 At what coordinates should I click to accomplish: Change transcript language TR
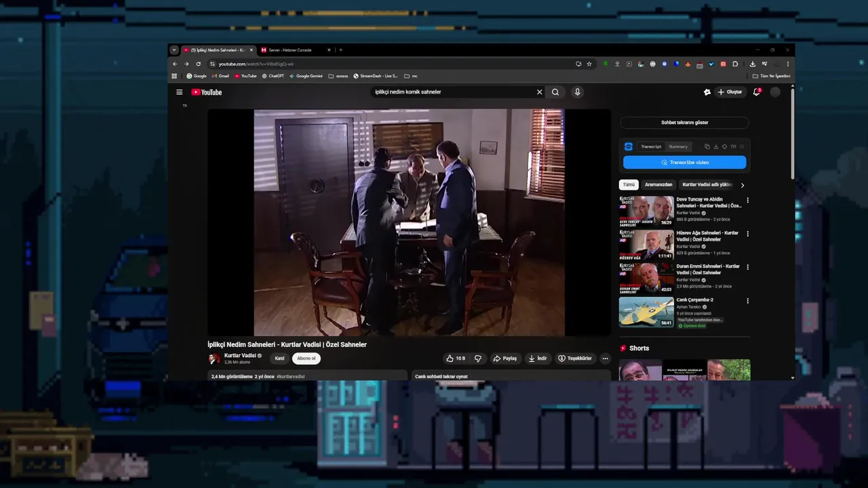733,146
